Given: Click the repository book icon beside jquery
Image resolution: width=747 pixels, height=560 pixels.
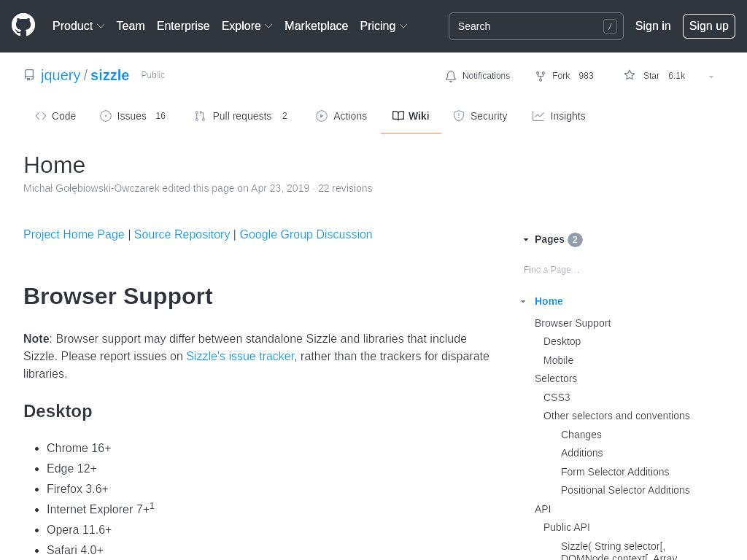Looking at the screenshot, I should (29, 75).
